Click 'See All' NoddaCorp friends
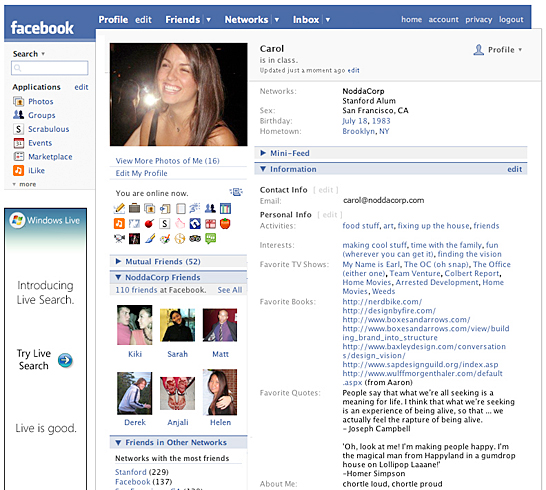This screenshot has height=490, width=546. click(230, 290)
